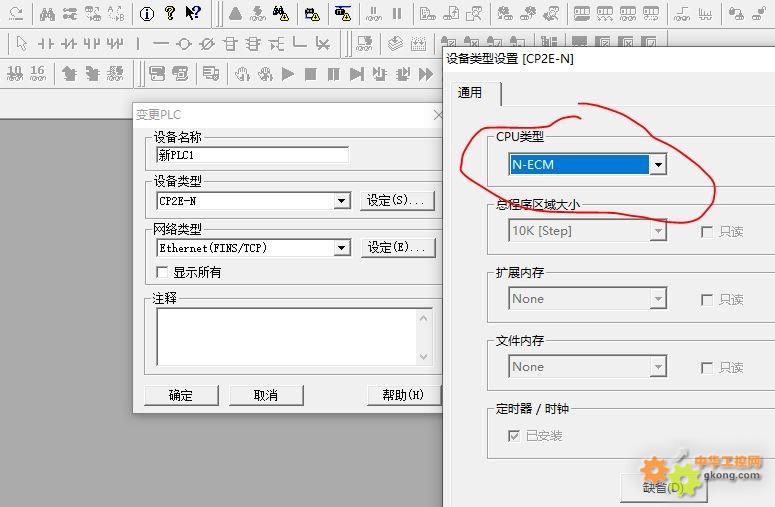The width and height of the screenshot is (775, 507).
Task: Insert a new closed coil
Action: coord(207,44)
